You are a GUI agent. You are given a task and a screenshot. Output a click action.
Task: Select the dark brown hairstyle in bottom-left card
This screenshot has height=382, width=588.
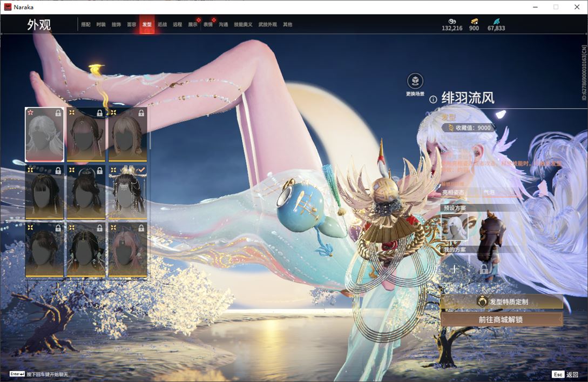pyautogui.click(x=44, y=250)
